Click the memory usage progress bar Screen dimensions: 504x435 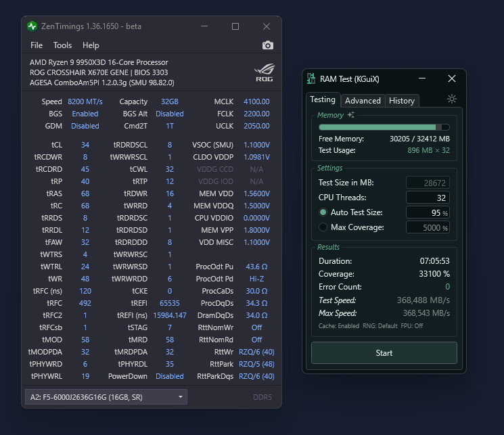384,127
